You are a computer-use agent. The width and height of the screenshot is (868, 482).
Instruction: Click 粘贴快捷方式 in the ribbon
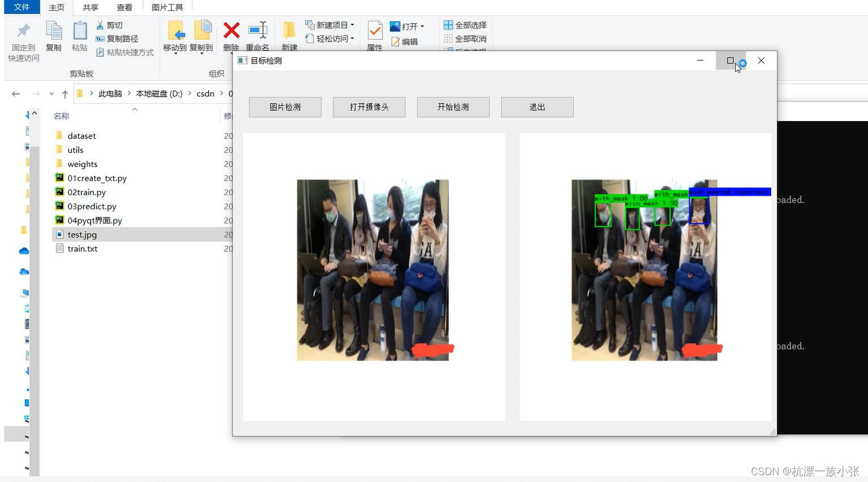124,52
